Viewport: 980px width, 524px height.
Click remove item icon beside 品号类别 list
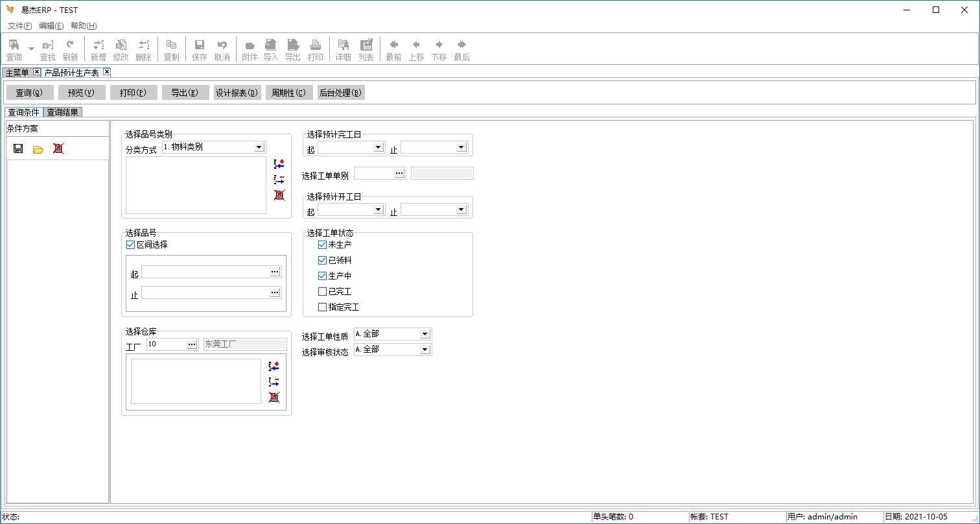pyautogui.click(x=279, y=180)
